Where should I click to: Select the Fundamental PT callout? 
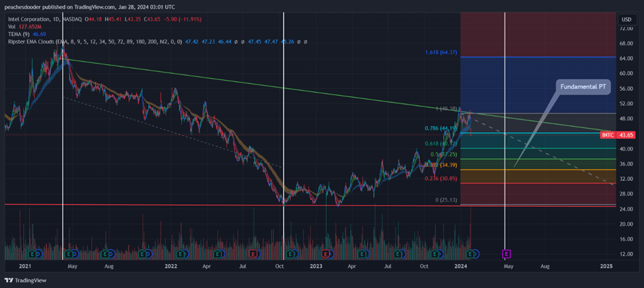click(582, 87)
